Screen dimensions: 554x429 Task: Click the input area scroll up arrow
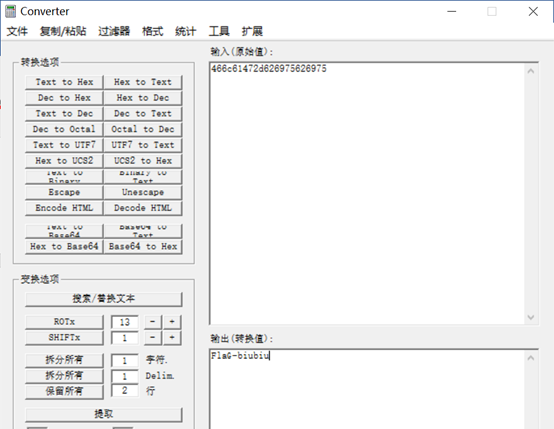[531, 71]
